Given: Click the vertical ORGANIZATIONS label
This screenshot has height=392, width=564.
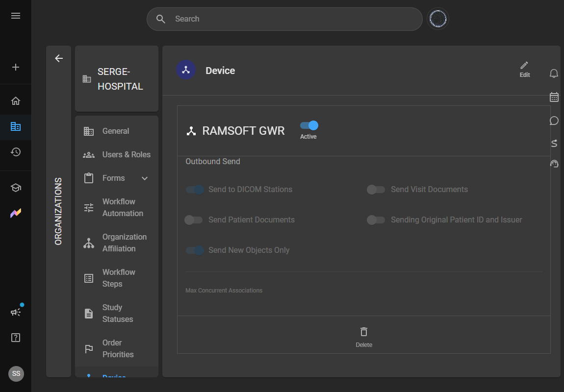Looking at the screenshot, I should pyautogui.click(x=58, y=211).
